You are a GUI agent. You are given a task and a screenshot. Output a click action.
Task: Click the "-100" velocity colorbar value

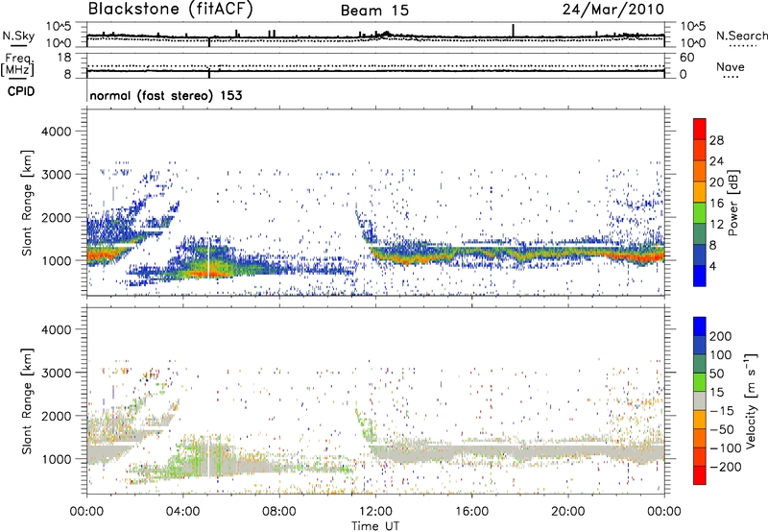[x=725, y=448]
